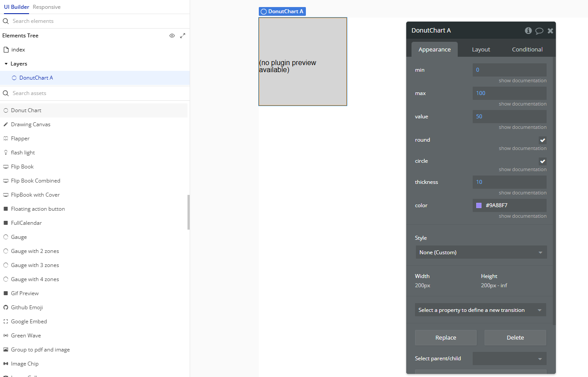Show documentation for min property
This screenshot has height=377, width=588.
tap(522, 81)
